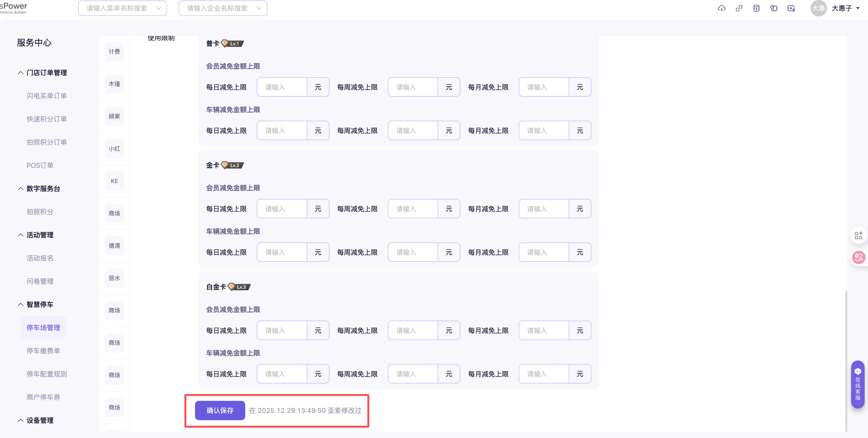Screen dimensions: 868x438
Task: Select the 木瑾 item in the list
Action: coord(114,84)
